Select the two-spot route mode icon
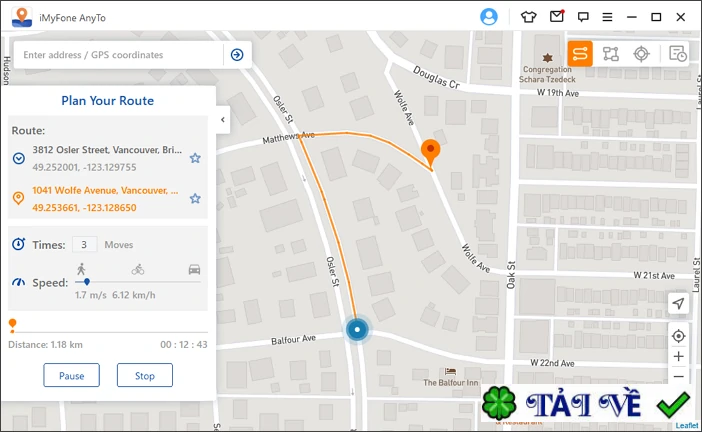 580,54
